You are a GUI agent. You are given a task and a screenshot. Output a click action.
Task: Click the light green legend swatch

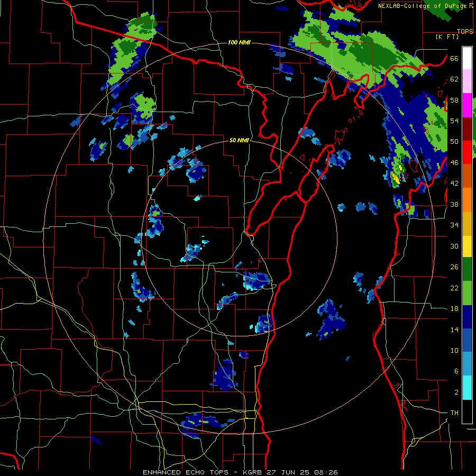(x=467, y=293)
